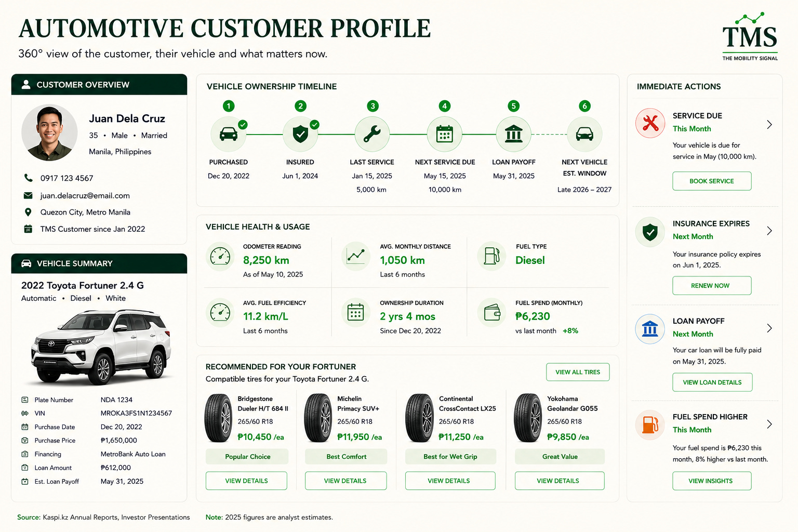Open the Next Vehicle car timeline icon
This screenshot has height=532, width=798.
584,134
